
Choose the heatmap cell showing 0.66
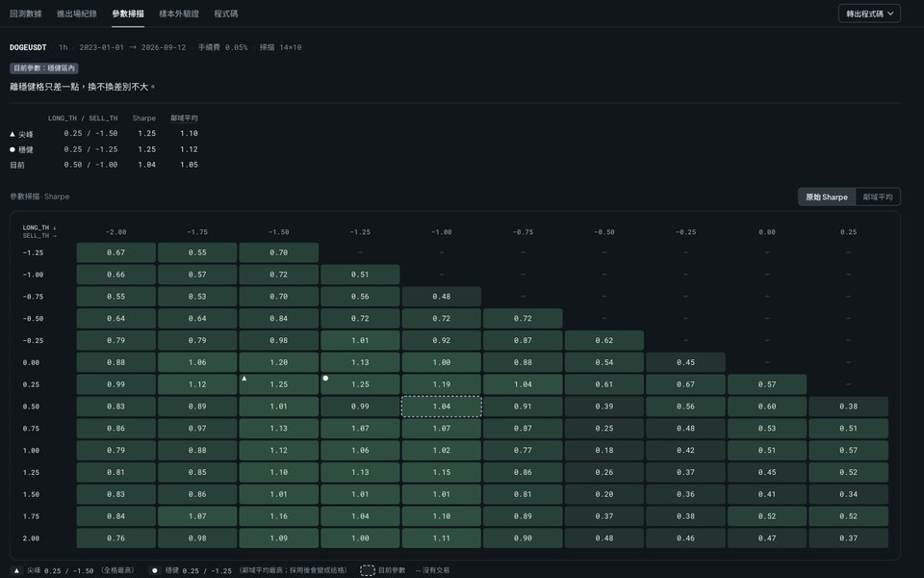coord(116,275)
